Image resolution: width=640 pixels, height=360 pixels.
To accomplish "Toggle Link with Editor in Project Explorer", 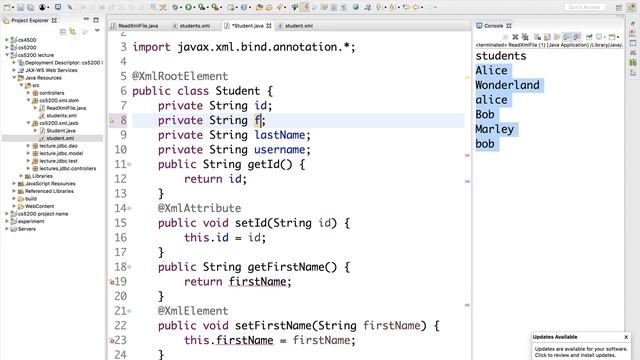I will point(73,31).
